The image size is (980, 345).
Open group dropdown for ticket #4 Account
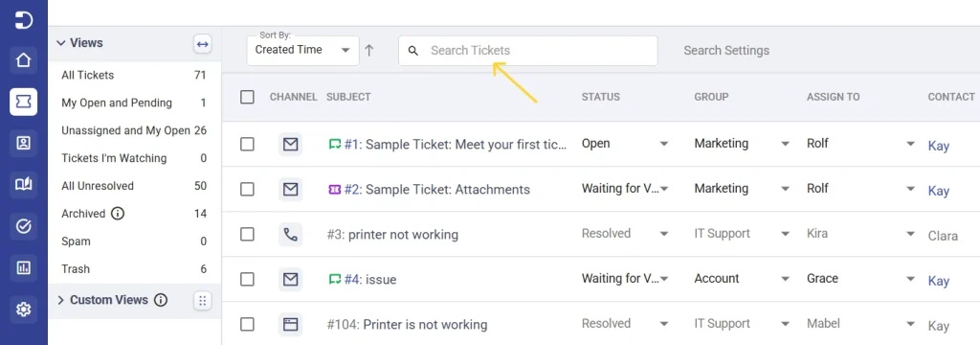click(742, 279)
